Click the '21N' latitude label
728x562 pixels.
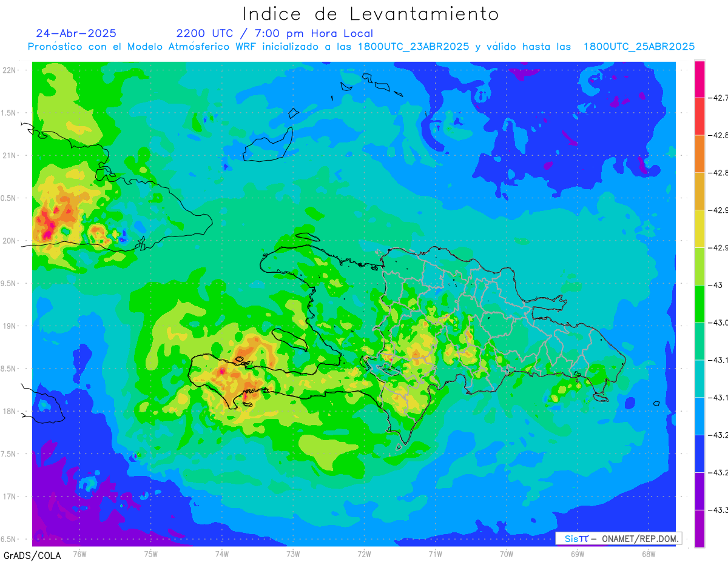click(x=9, y=155)
